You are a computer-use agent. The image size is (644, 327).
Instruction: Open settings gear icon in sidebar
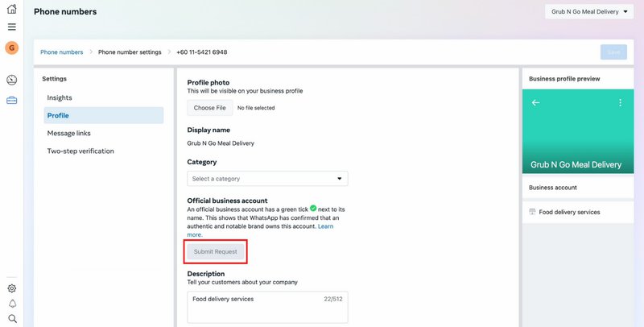(x=12, y=288)
